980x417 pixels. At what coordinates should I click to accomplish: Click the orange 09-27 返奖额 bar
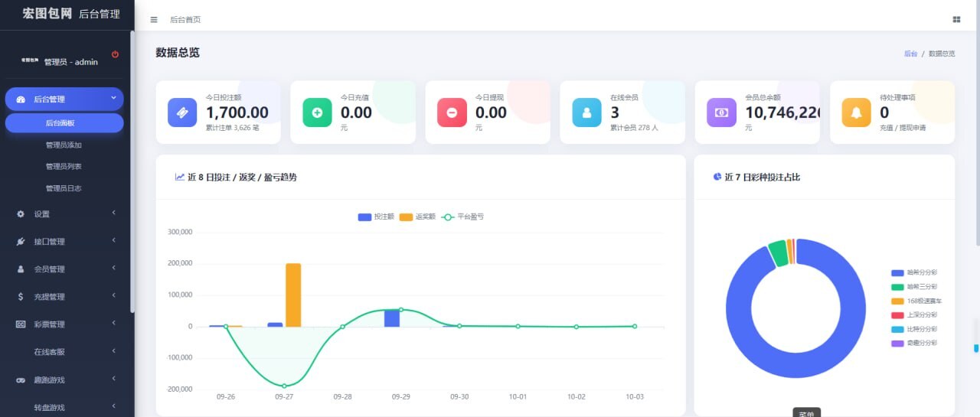(x=293, y=295)
